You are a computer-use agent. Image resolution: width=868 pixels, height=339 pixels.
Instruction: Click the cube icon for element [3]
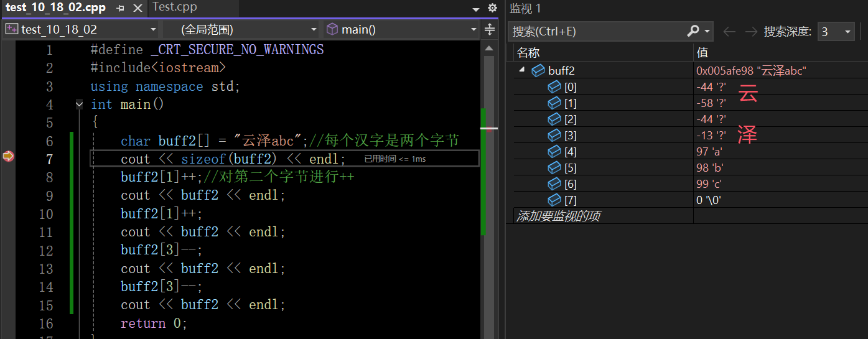pos(554,136)
